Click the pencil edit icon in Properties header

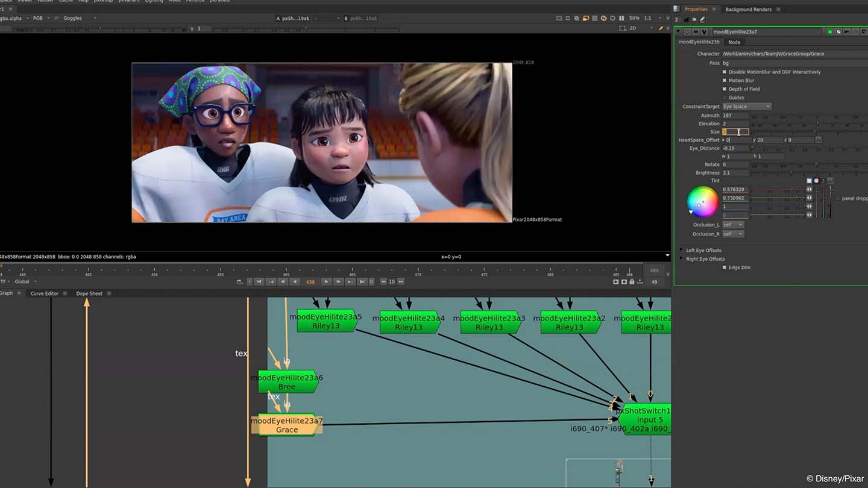703,19
